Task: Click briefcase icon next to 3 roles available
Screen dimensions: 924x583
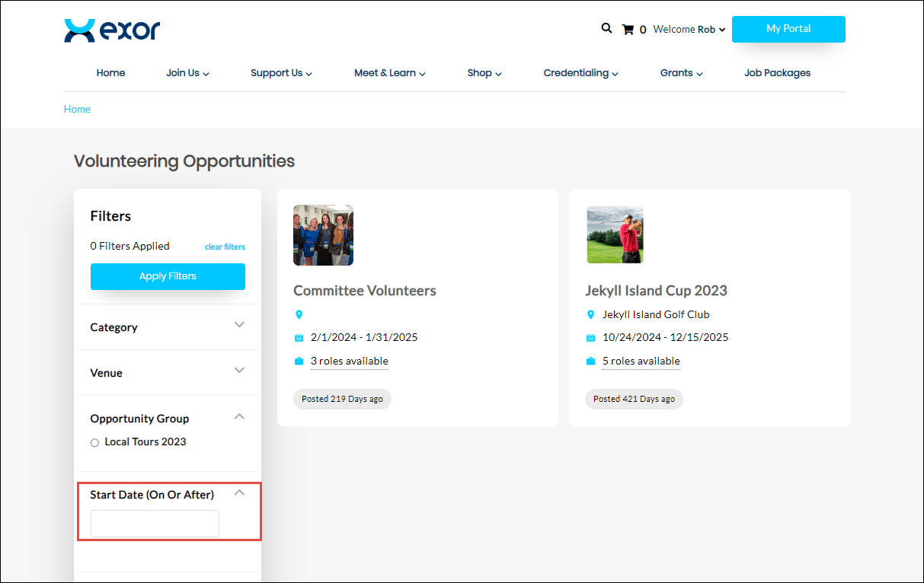Action: pyautogui.click(x=299, y=361)
